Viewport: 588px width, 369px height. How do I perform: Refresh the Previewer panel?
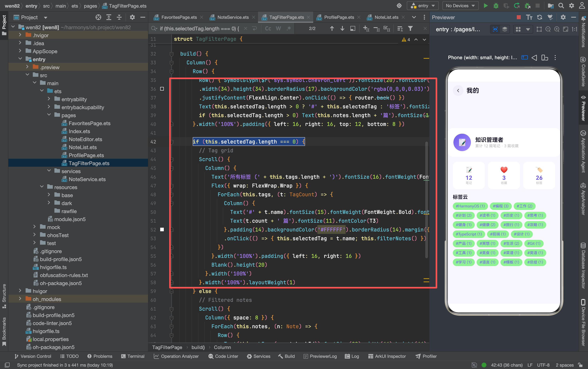pos(539,17)
